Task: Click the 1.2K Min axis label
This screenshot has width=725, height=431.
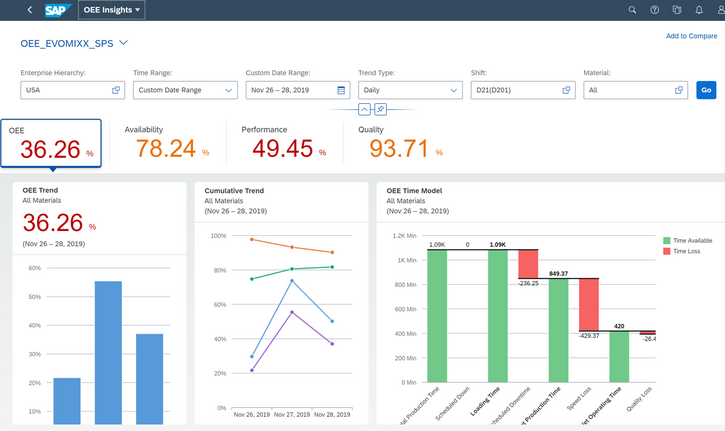Action: pos(404,236)
